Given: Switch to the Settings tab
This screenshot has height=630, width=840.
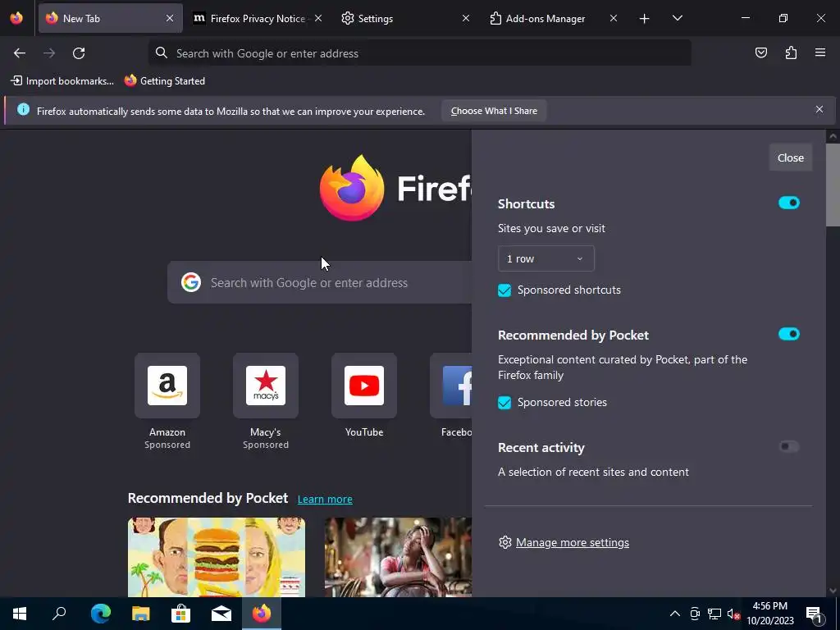Looking at the screenshot, I should click(x=405, y=18).
